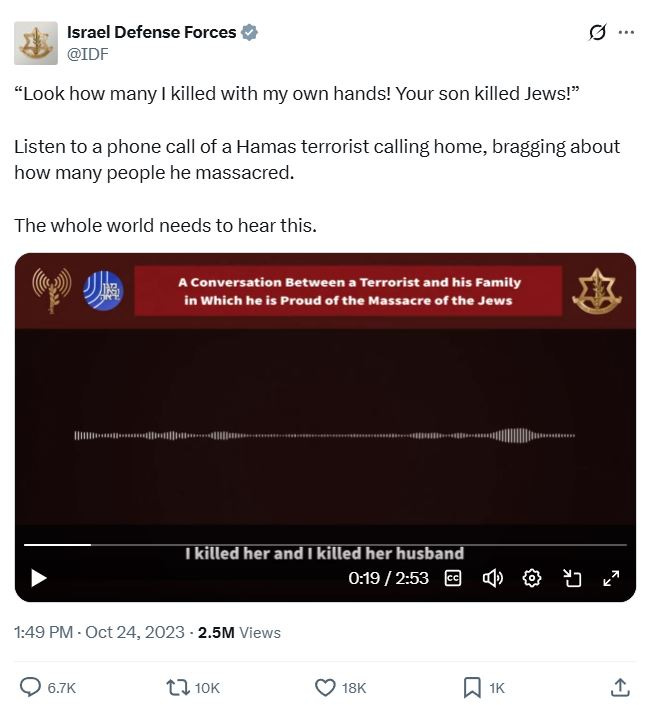Toggle picture-in-picture mode icon
This screenshot has width=651, height=705.
point(572,578)
